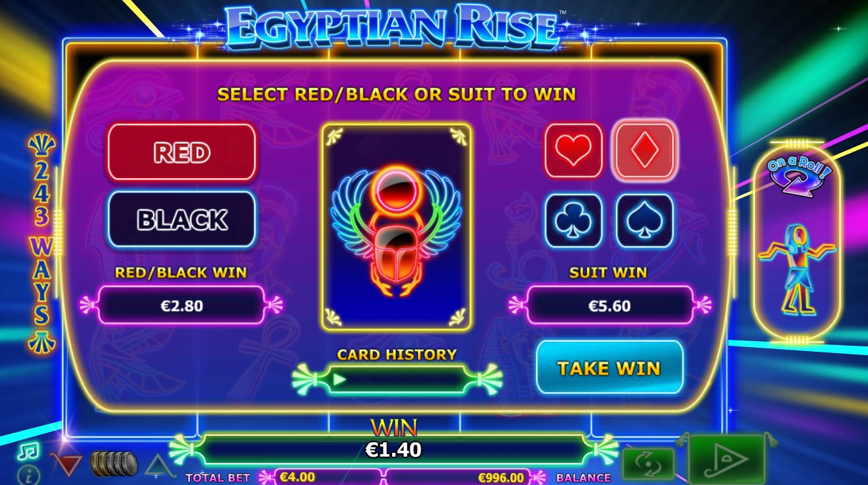Image resolution: width=868 pixels, height=485 pixels.
Task: Toggle the music note sound icon
Action: pos(28,451)
